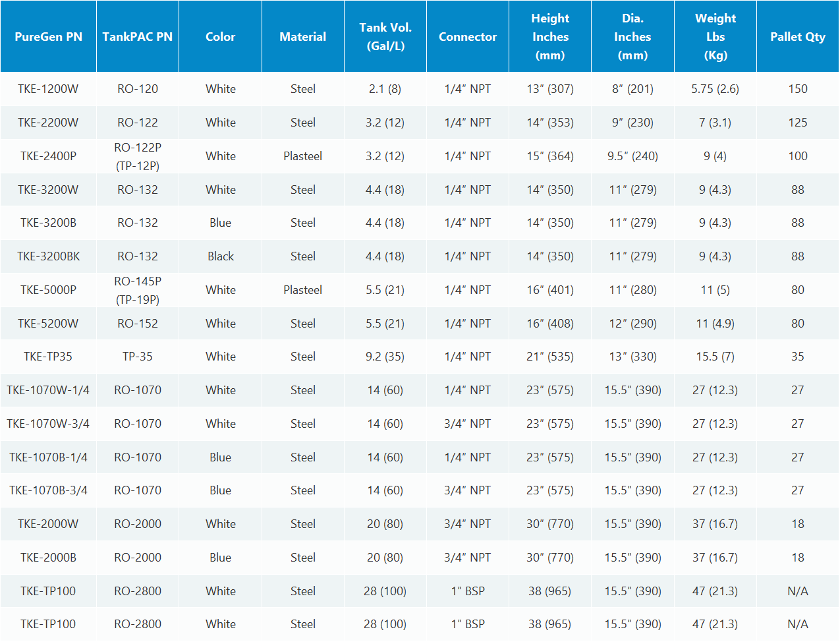
Task: Select the 9.5" (240) diameter cell
Action: (x=632, y=156)
